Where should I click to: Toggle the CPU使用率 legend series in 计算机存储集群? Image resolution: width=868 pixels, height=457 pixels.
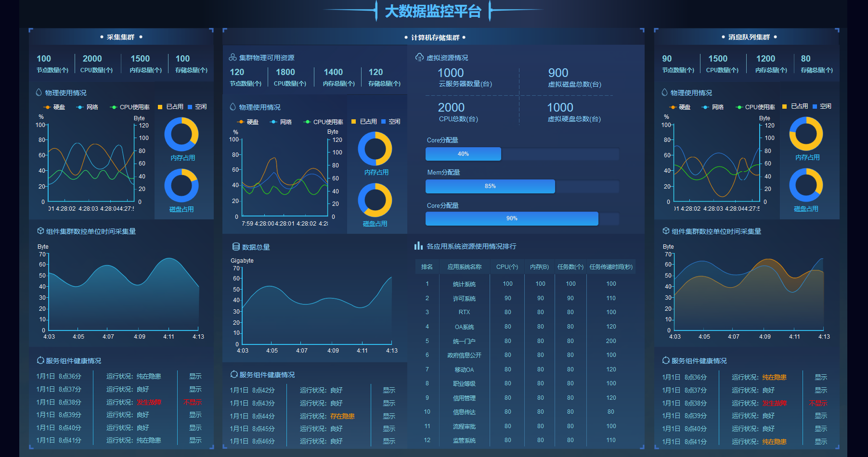323,122
